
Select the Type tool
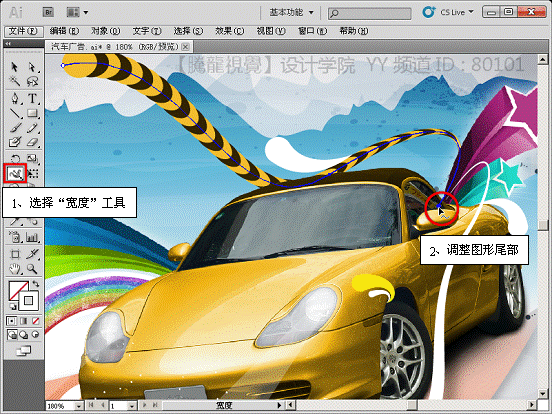tap(32, 98)
